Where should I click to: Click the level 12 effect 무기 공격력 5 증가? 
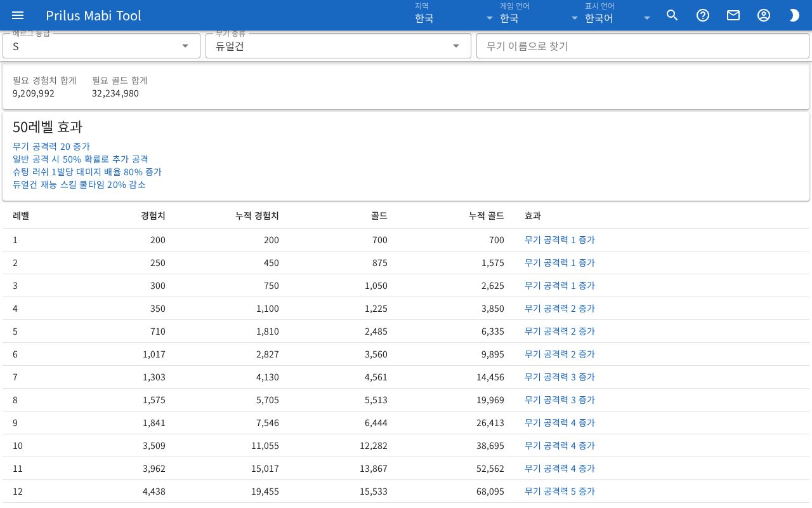[560, 491]
